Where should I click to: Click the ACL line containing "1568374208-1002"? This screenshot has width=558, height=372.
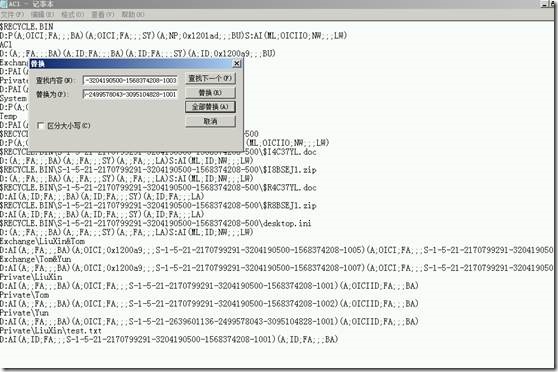point(209,304)
